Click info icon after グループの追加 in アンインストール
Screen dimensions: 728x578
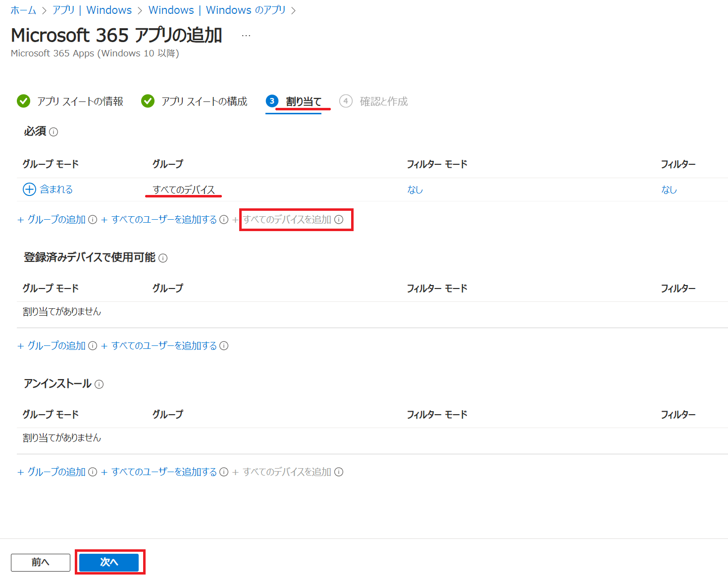93,472
